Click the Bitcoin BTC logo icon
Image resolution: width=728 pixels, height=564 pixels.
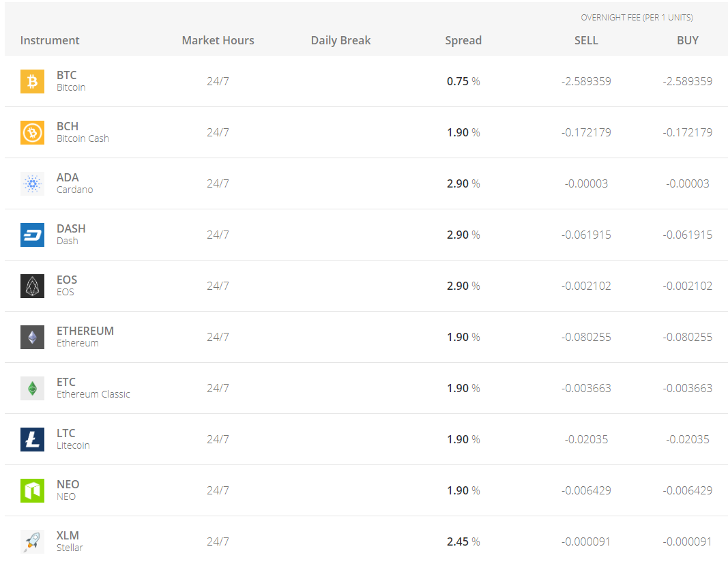pyautogui.click(x=33, y=81)
